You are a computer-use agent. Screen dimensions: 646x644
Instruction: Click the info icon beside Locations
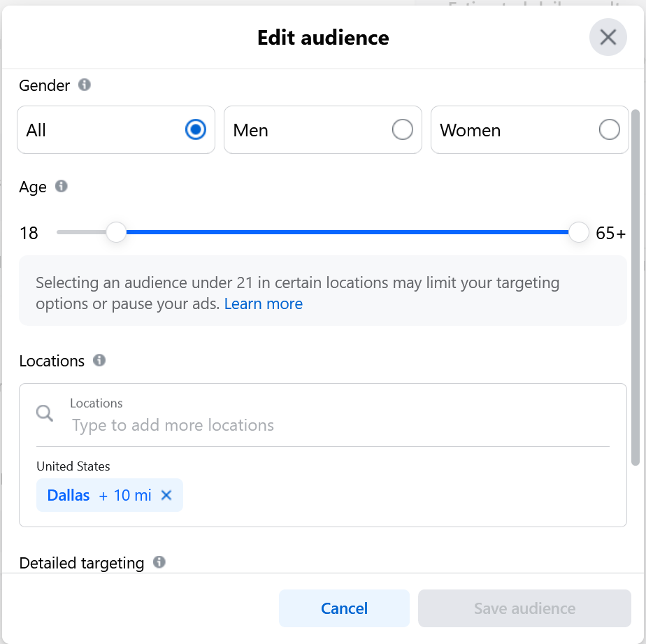99,360
